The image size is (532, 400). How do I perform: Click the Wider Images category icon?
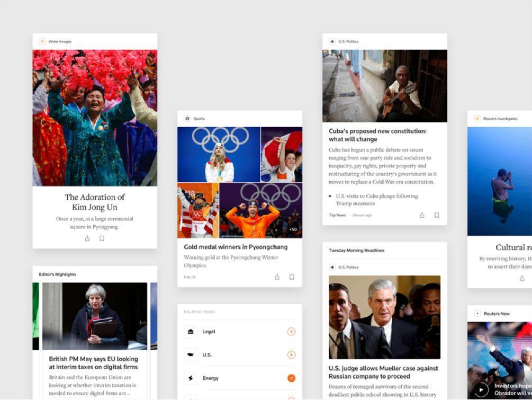click(x=42, y=41)
